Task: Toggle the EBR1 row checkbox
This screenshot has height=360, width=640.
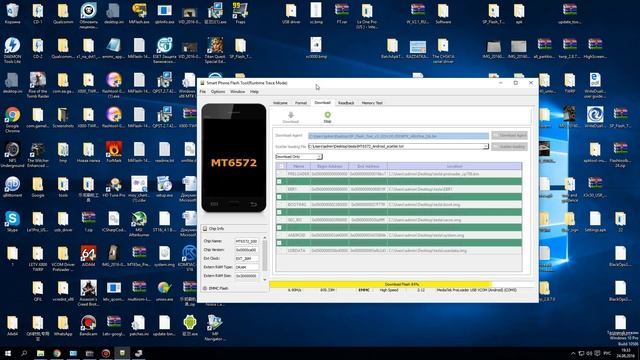Action: [280, 189]
